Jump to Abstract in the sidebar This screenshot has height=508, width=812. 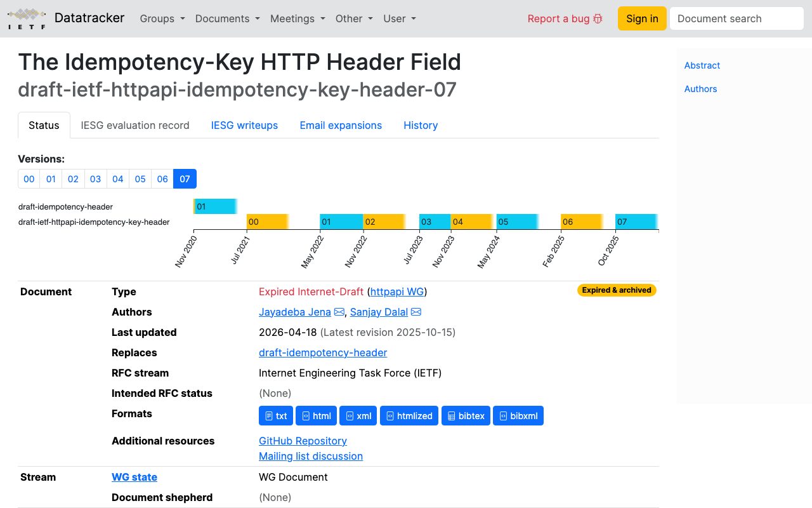(702, 65)
